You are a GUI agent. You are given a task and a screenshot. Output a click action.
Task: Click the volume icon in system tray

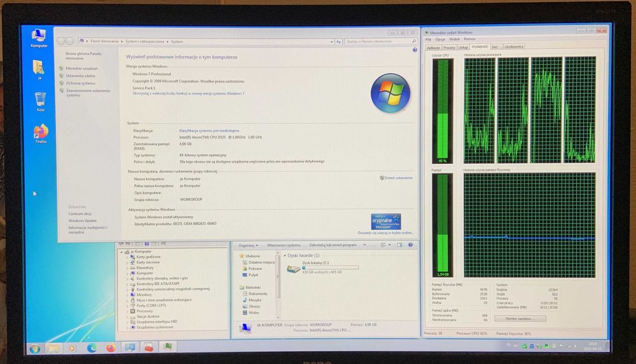(x=576, y=346)
